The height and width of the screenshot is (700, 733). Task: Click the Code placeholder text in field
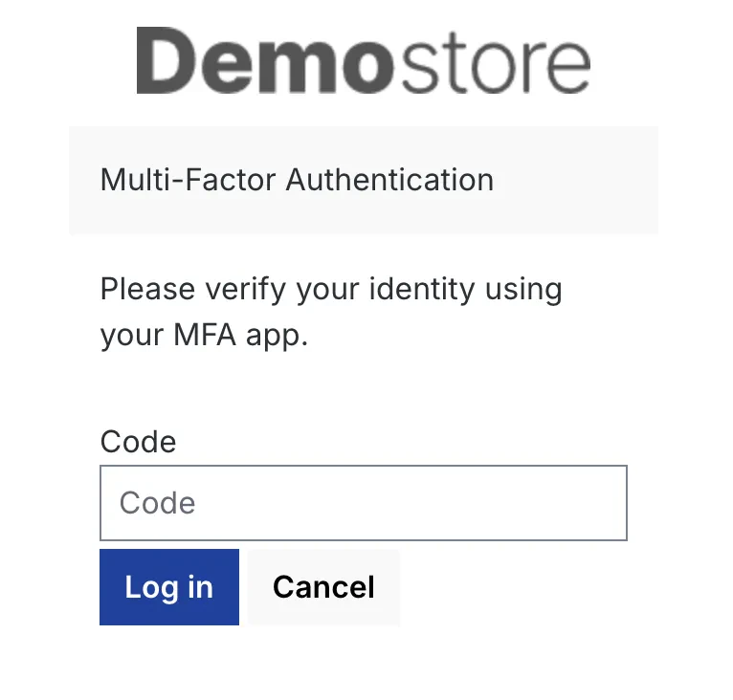(x=158, y=503)
